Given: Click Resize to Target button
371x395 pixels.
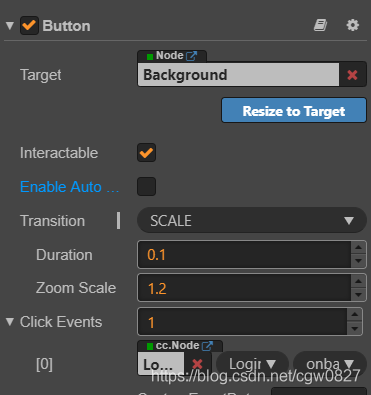Looking at the screenshot, I should (x=294, y=110).
